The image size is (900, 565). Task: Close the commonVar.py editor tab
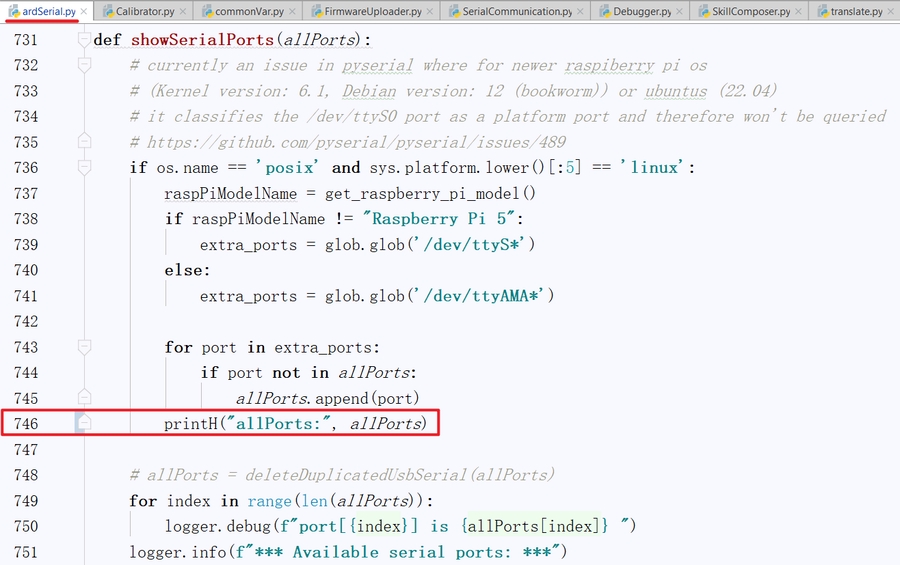pyautogui.click(x=306, y=12)
